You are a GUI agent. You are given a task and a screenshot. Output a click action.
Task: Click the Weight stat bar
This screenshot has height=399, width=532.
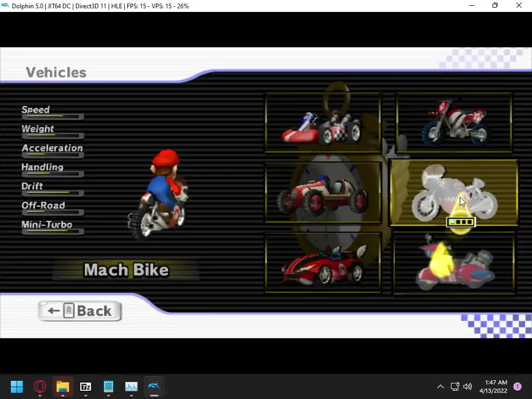click(x=52, y=136)
